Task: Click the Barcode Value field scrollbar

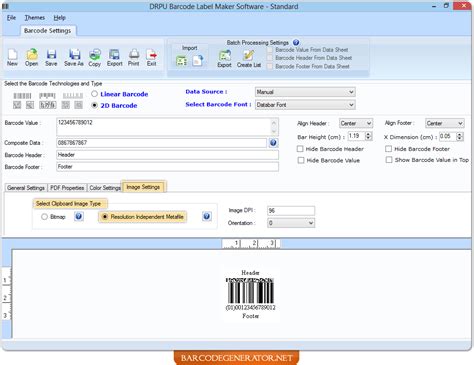Action: (274, 127)
